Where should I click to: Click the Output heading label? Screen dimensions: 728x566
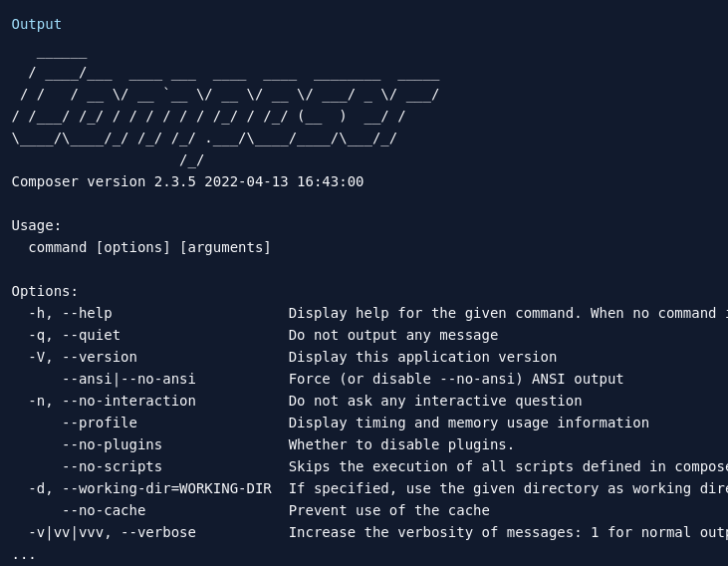click(37, 24)
